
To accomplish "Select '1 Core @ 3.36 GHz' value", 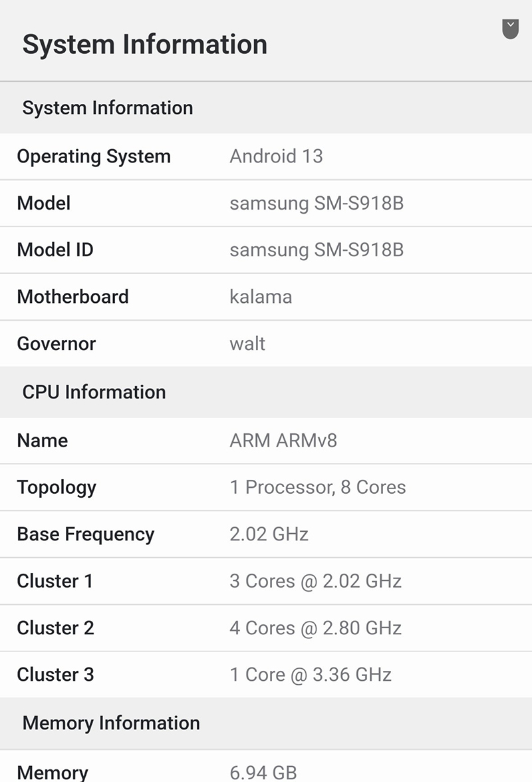I will point(311,676).
